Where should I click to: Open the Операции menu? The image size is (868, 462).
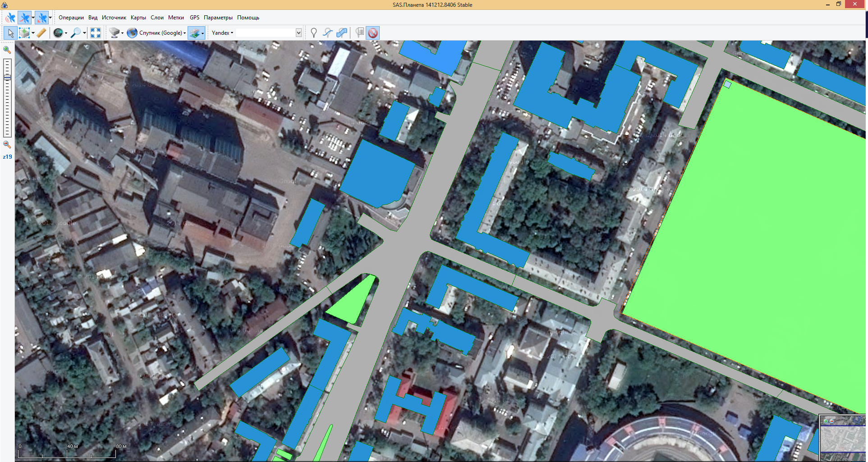coord(71,18)
